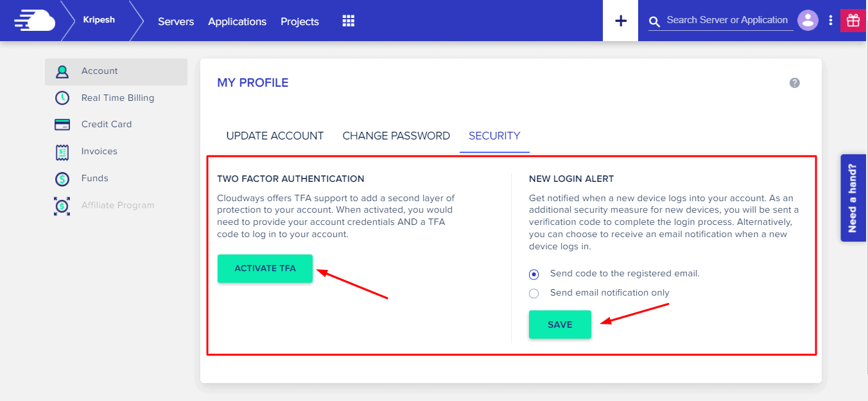Image resolution: width=868 pixels, height=401 pixels.
Task: Open the Servers menu
Action: (x=176, y=21)
